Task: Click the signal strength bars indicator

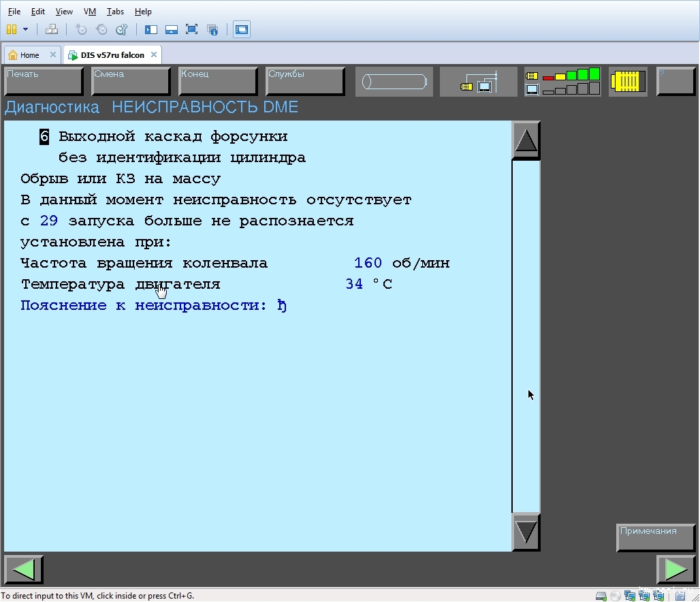Action: tap(562, 82)
